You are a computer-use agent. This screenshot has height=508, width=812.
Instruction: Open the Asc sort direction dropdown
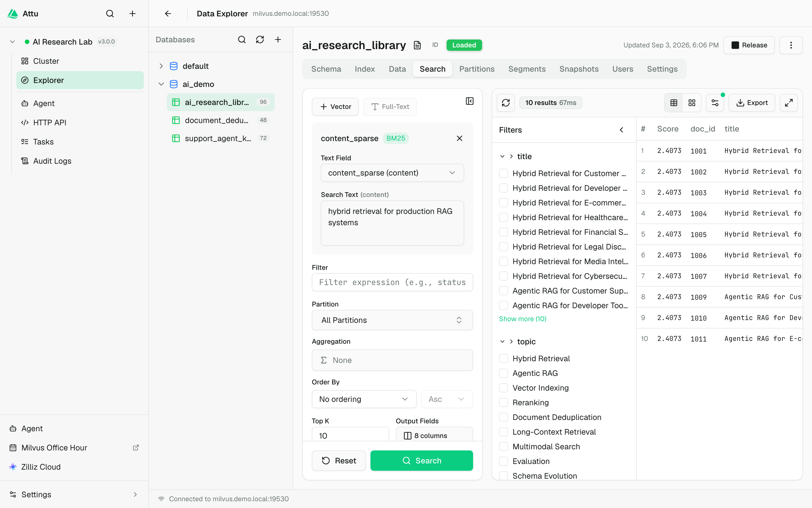tap(447, 399)
